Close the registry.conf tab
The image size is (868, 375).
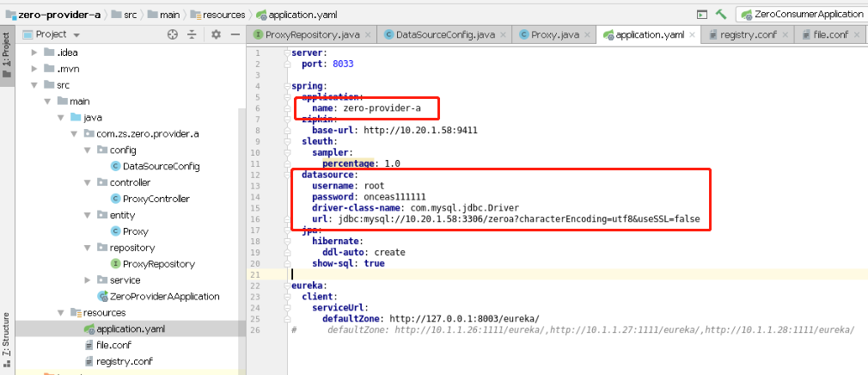coord(785,35)
